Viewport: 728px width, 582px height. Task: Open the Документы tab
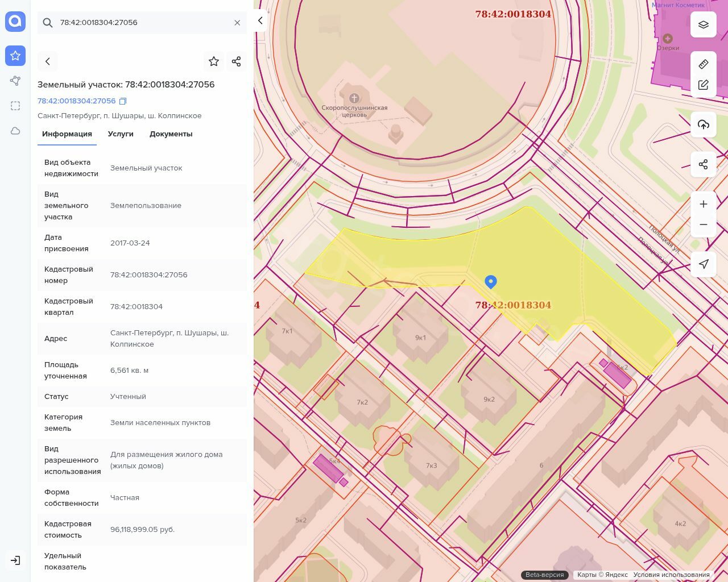click(171, 134)
